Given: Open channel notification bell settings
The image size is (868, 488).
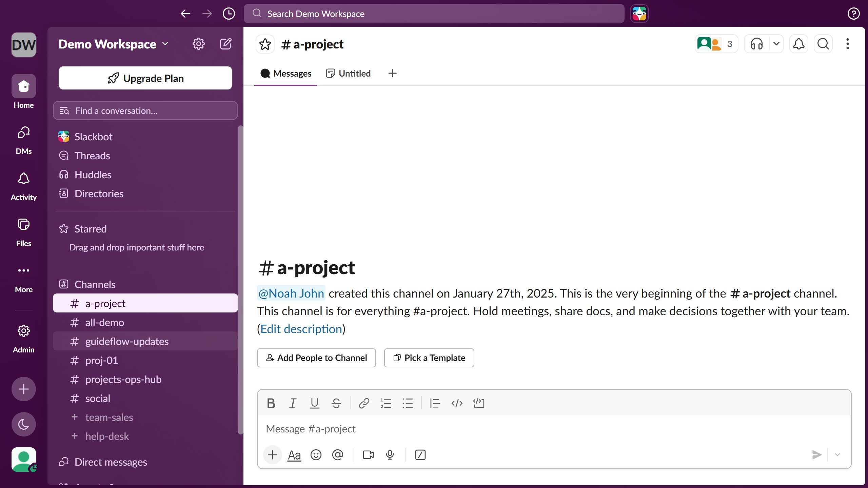Looking at the screenshot, I should 799,44.
